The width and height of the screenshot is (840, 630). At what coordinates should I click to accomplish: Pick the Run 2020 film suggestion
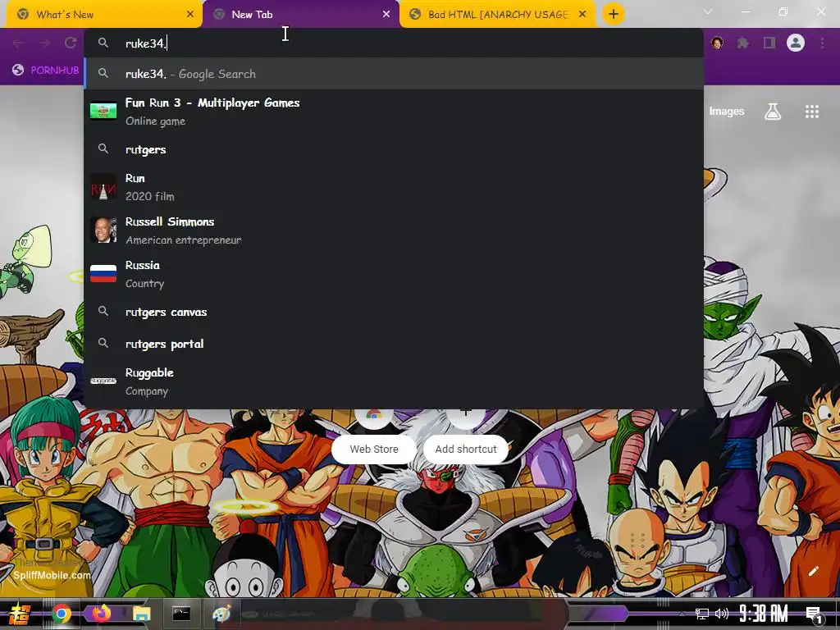click(x=394, y=187)
